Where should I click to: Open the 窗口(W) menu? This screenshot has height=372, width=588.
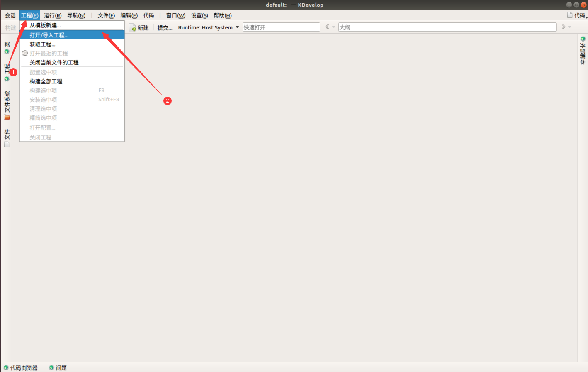pyautogui.click(x=176, y=15)
